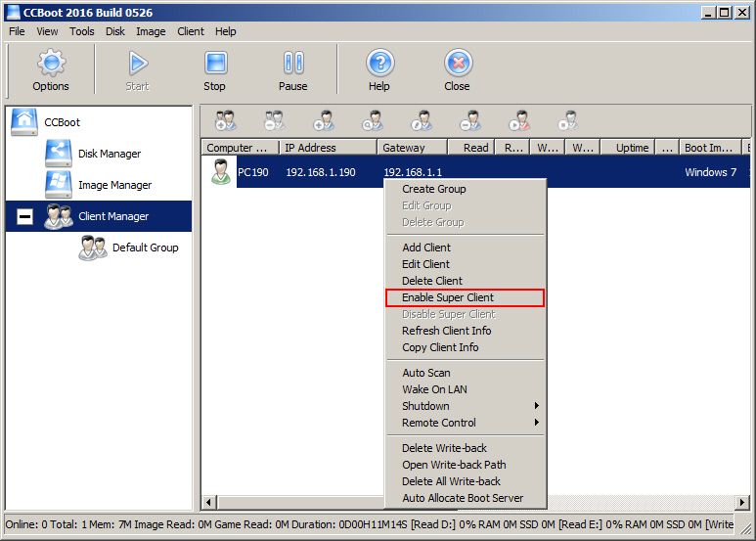Click the grayed-out Start play button

138,70
